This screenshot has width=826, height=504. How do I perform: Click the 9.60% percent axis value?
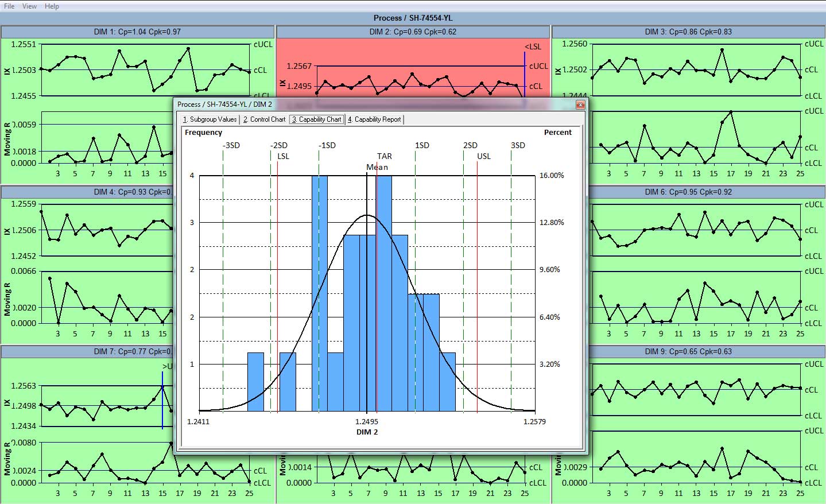coord(550,270)
